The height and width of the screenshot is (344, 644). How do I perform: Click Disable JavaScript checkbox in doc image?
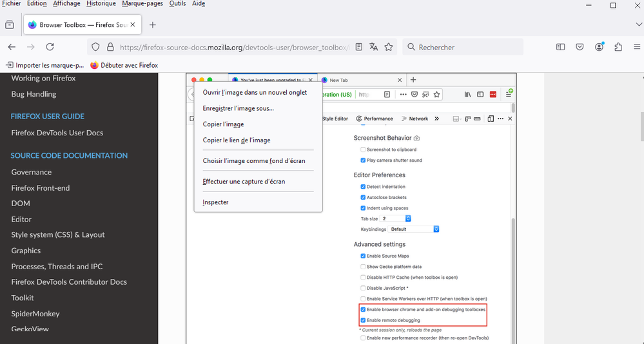pyautogui.click(x=363, y=288)
